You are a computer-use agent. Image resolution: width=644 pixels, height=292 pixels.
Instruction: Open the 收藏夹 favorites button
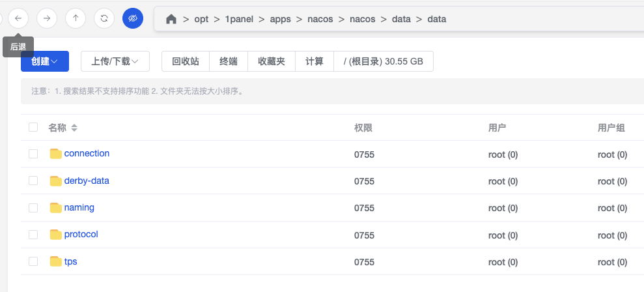272,61
